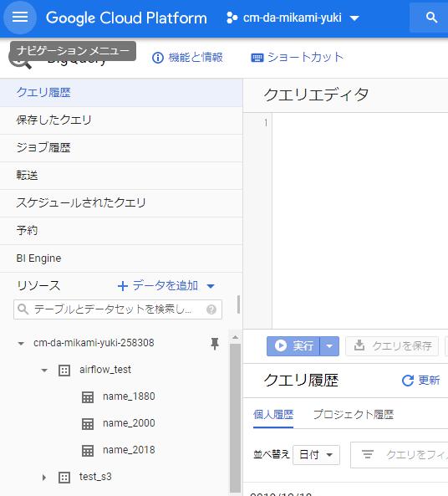The image size is (448, 496).
Task: Click クエリを保存 save query button
Action: pyautogui.click(x=392, y=346)
